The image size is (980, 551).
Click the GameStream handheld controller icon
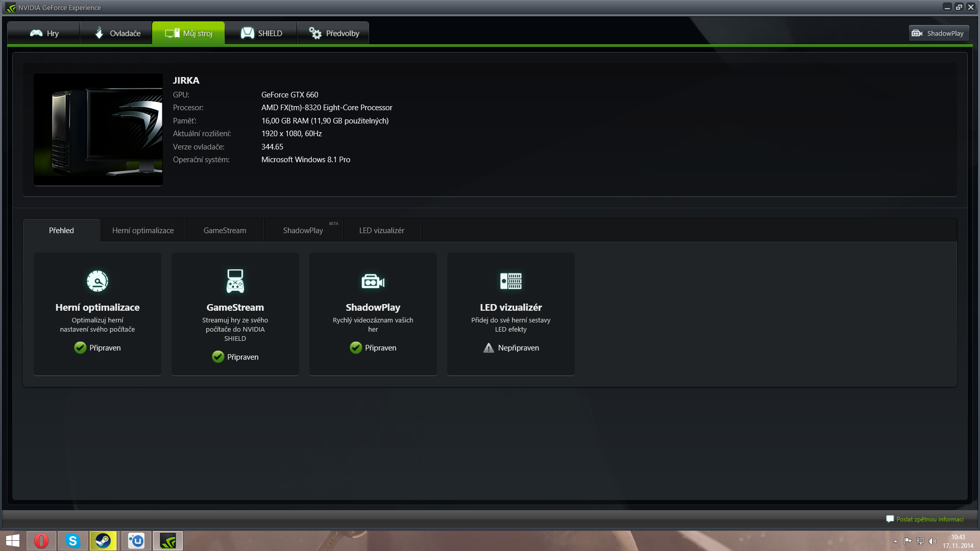(x=235, y=281)
